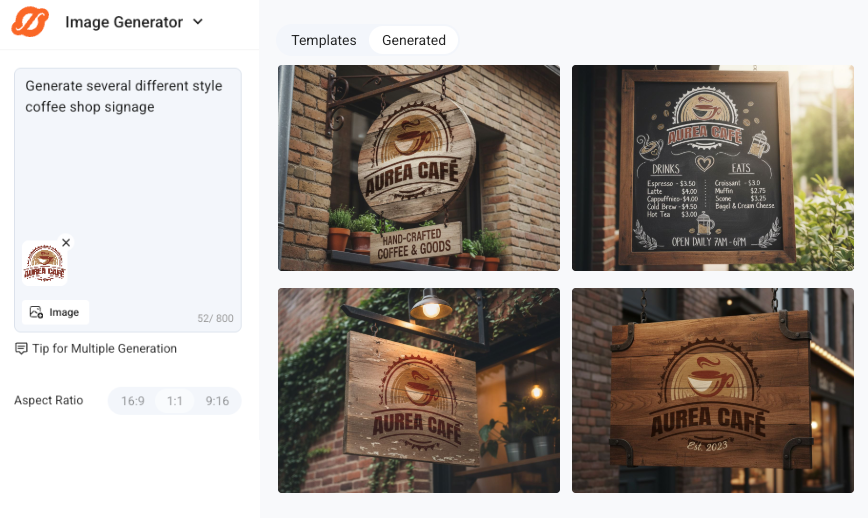Open the Image Generator tool title menu
Image resolution: width=868 pixels, height=518 pixels.
click(124, 22)
